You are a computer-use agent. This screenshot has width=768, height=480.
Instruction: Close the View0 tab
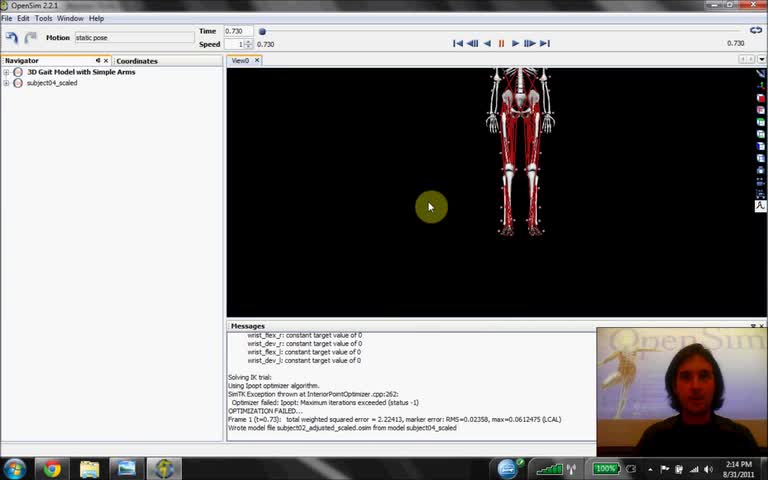pyautogui.click(x=257, y=60)
